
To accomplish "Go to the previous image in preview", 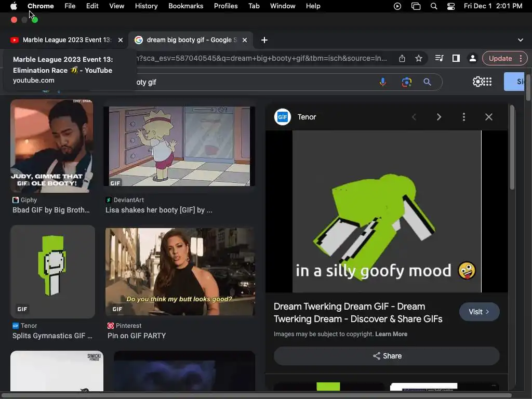I will click(414, 117).
